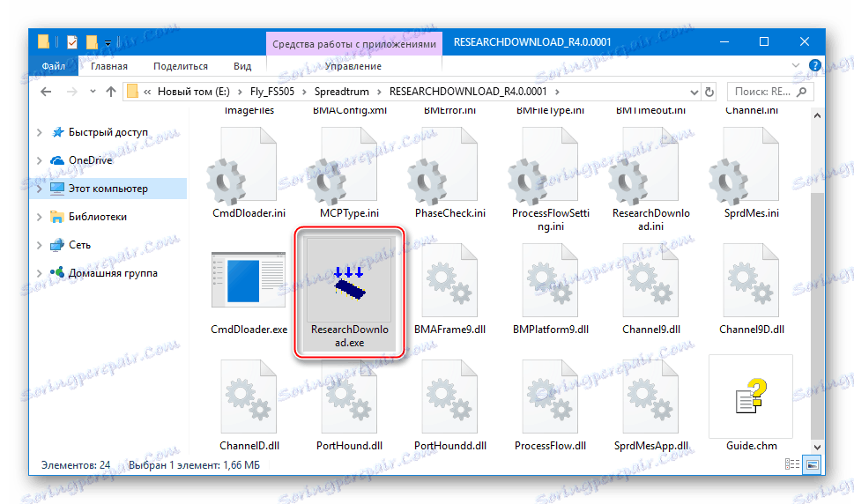The image size is (854, 504).
Task: Select the CmdDloader.exe application icon
Action: point(249,280)
